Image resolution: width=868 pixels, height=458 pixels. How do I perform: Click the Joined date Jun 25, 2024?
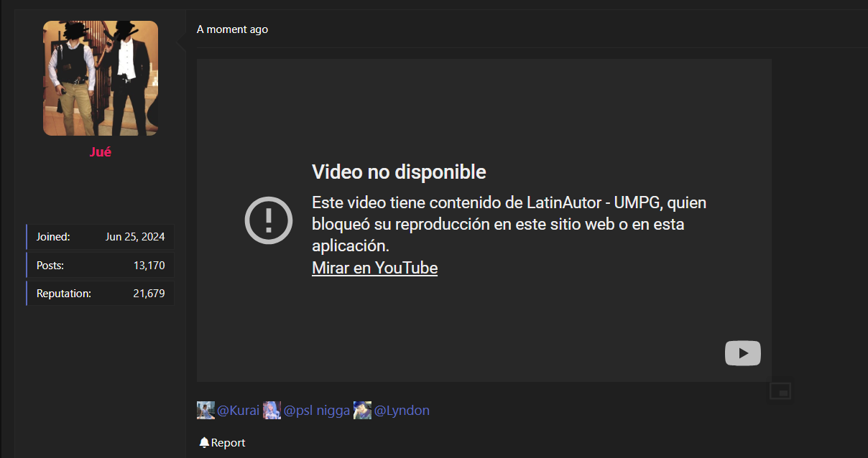coord(135,237)
